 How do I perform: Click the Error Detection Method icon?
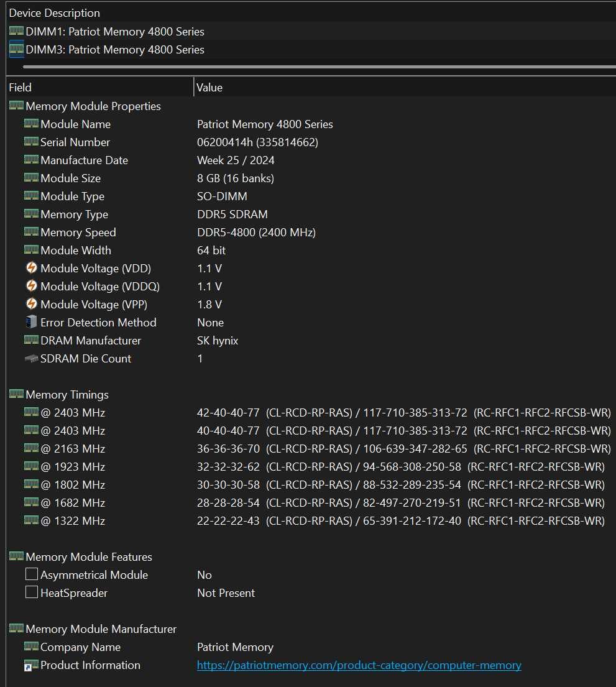(x=31, y=322)
